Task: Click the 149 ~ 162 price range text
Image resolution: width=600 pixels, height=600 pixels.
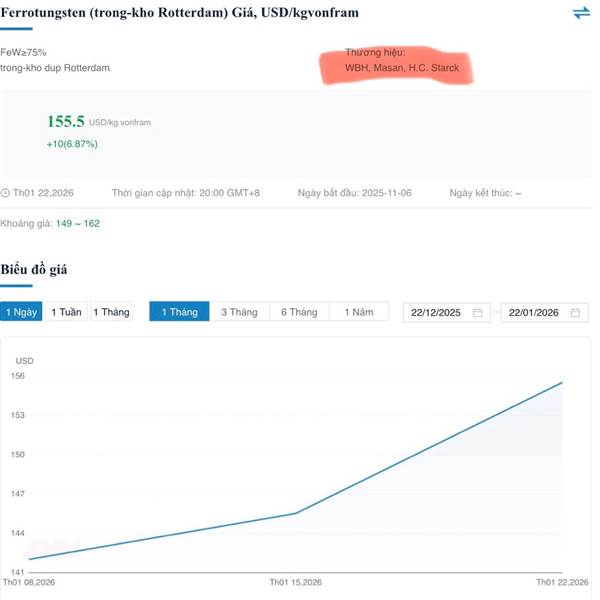Action: coord(78,223)
